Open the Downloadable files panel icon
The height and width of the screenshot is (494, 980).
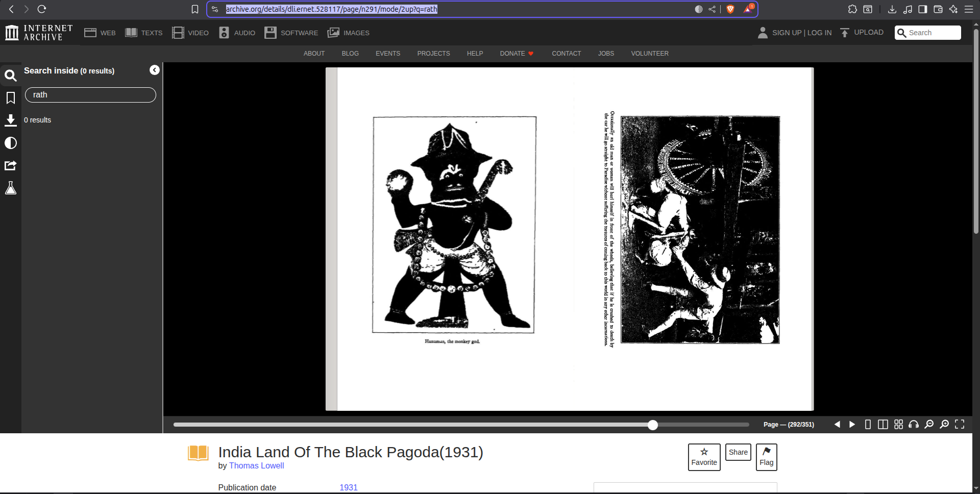coord(11,120)
